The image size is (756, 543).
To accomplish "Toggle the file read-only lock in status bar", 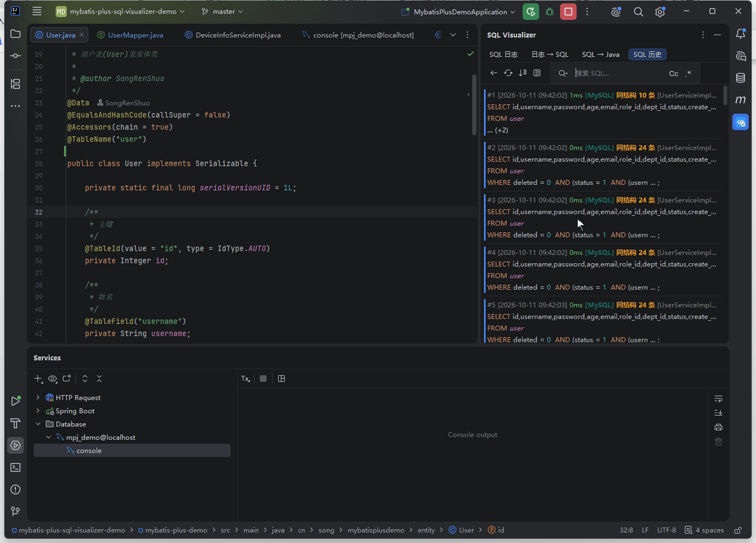I will [738, 530].
